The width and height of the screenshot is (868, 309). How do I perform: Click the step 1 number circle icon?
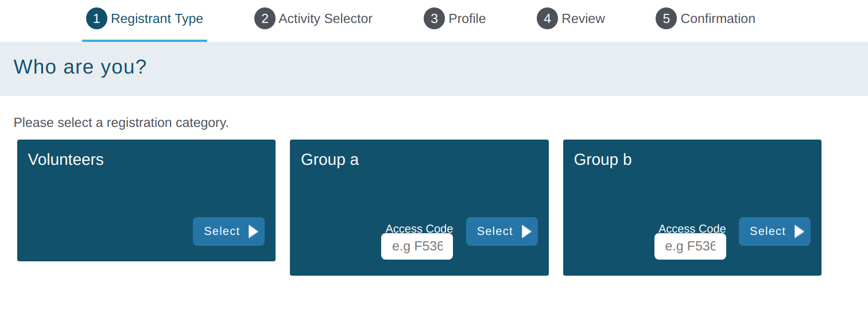coord(96,18)
